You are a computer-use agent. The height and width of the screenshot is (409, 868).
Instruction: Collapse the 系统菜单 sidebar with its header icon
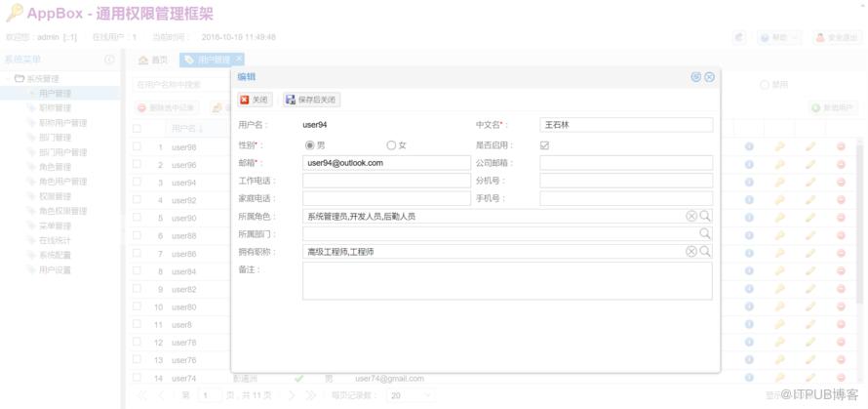click(x=109, y=60)
